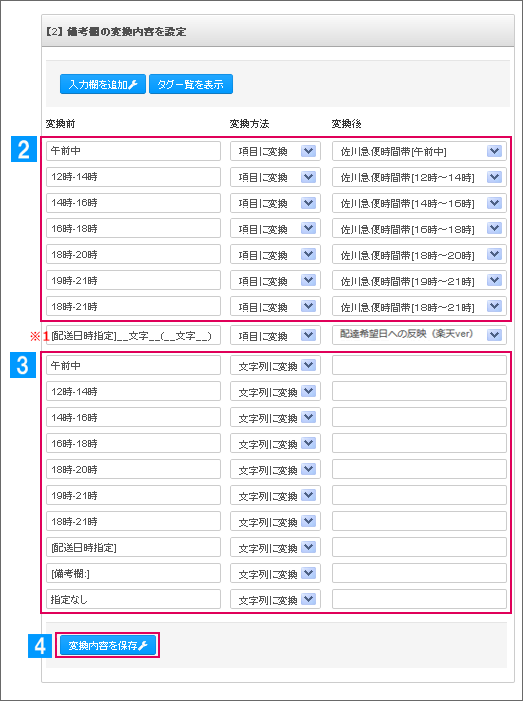This screenshot has height=701, width=523.
Task: Open the 配達希望日への反映（楽天ver） dropdown
Action: pyautogui.click(x=419, y=335)
